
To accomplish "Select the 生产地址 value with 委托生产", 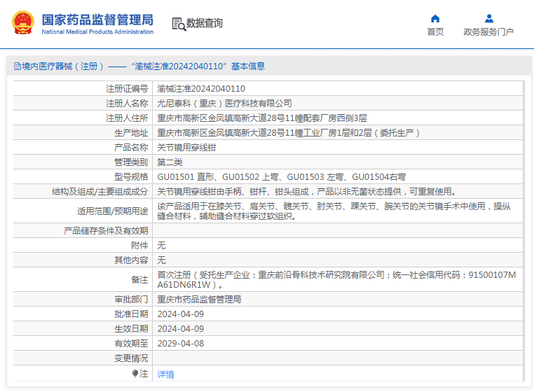I will [x=289, y=133].
